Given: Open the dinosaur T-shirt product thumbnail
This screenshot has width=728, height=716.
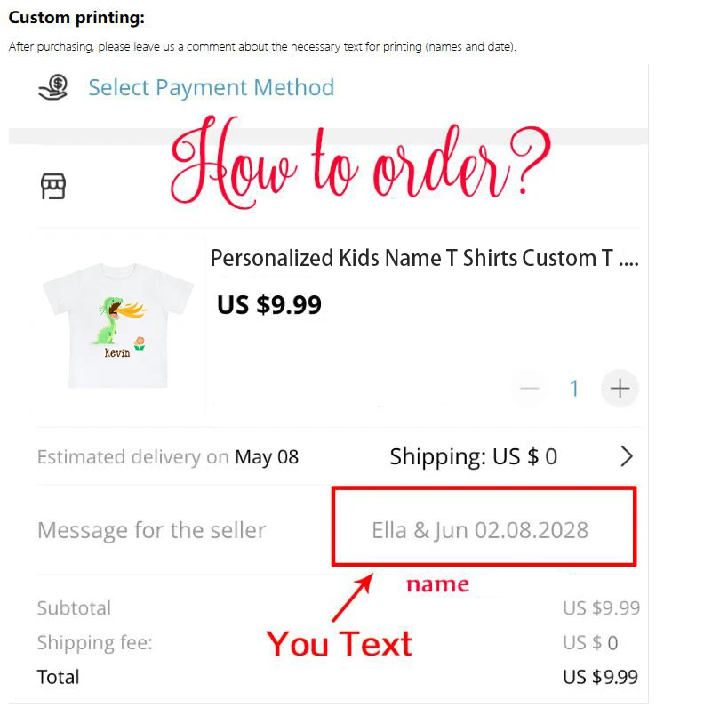Looking at the screenshot, I should tap(118, 325).
